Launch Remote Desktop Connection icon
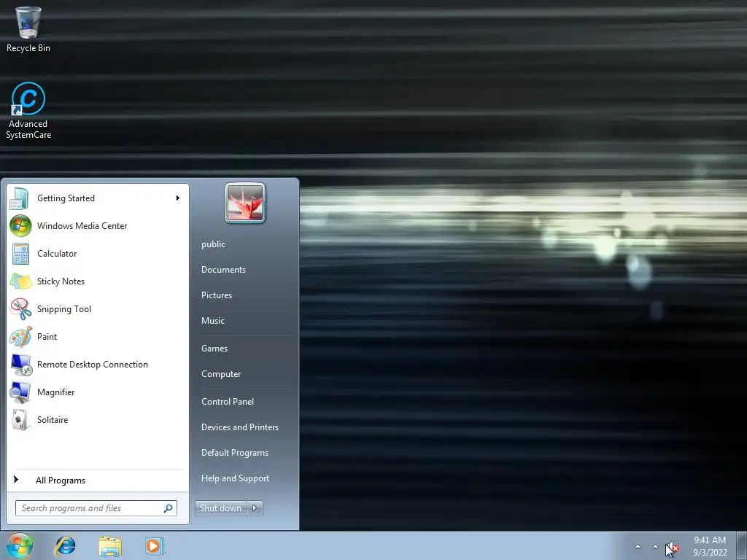 tap(20, 365)
